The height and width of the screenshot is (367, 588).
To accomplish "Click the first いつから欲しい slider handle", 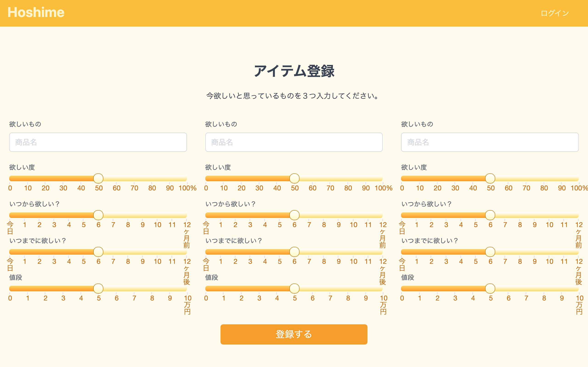I will pos(98,215).
